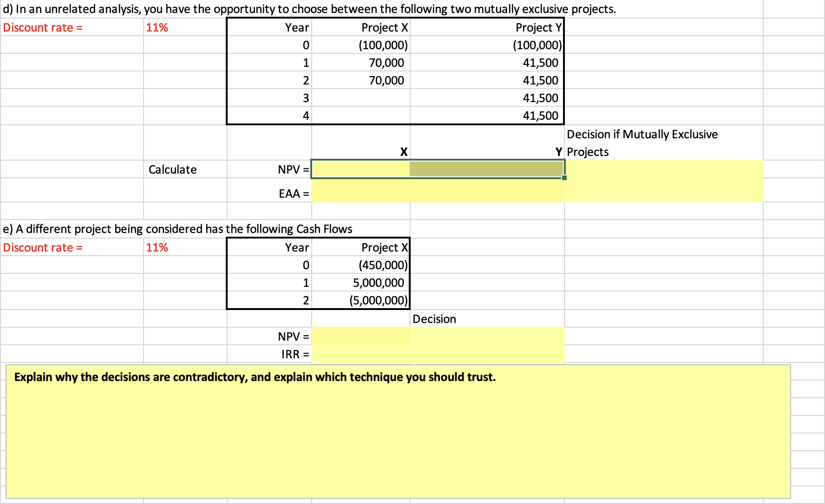Click the 'EAA =' label cell
Viewport: 825px width, 504px height.
(269, 190)
